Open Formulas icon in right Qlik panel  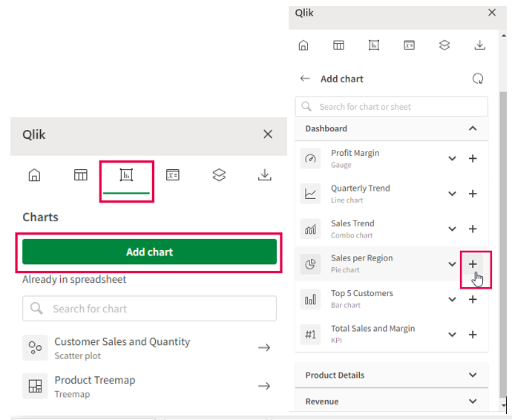(x=409, y=45)
